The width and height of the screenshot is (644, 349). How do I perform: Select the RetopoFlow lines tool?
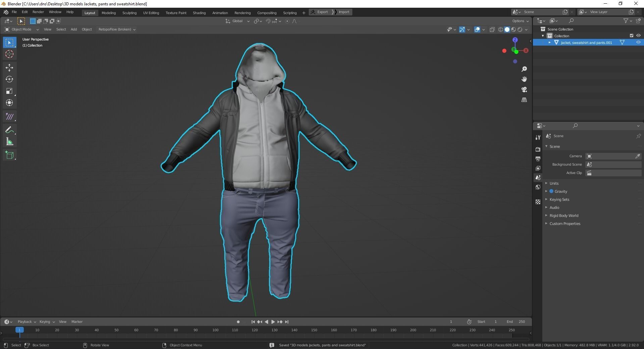pyautogui.click(x=9, y=117)
